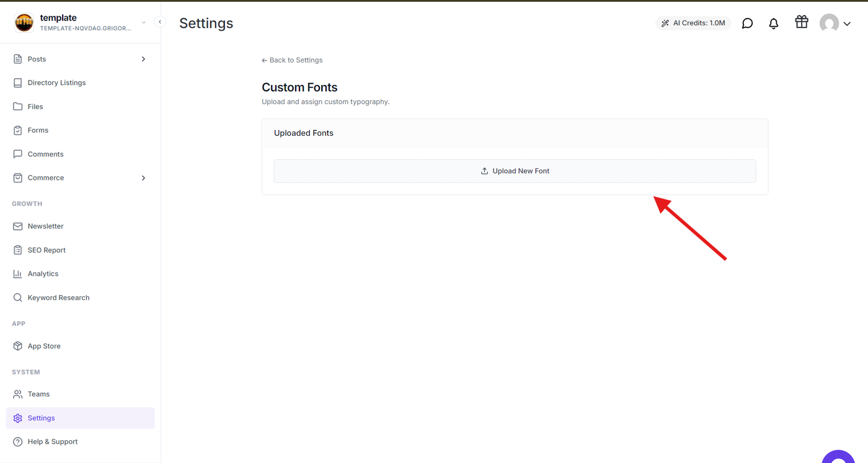Open the template site switcher dropdown
The width and height of the screenshot is (868, 463).
pyautogui.click(x=144, y=22)
